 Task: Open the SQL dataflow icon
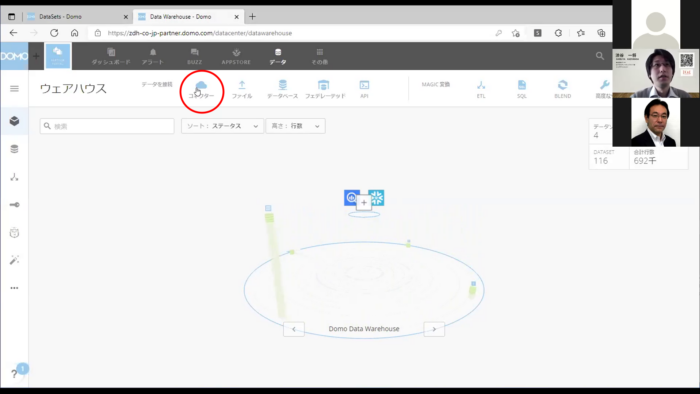(522, 85)
